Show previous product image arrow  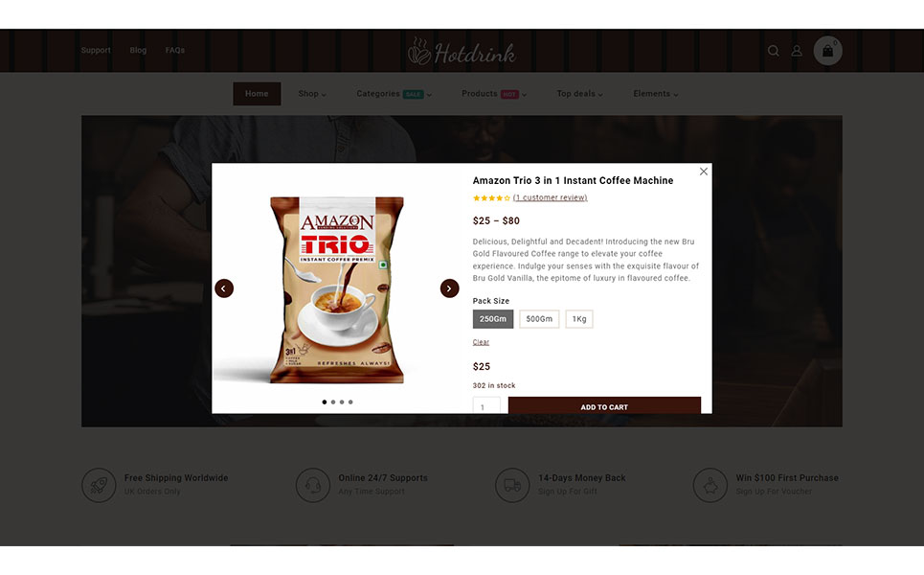pyautogui.click(x=224, y=288)
